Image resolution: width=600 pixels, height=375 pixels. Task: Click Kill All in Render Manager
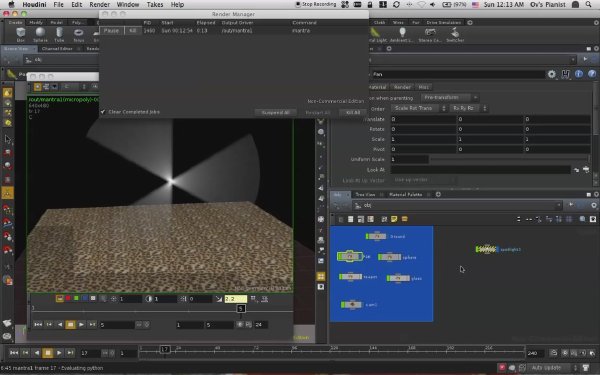point(353,112)
